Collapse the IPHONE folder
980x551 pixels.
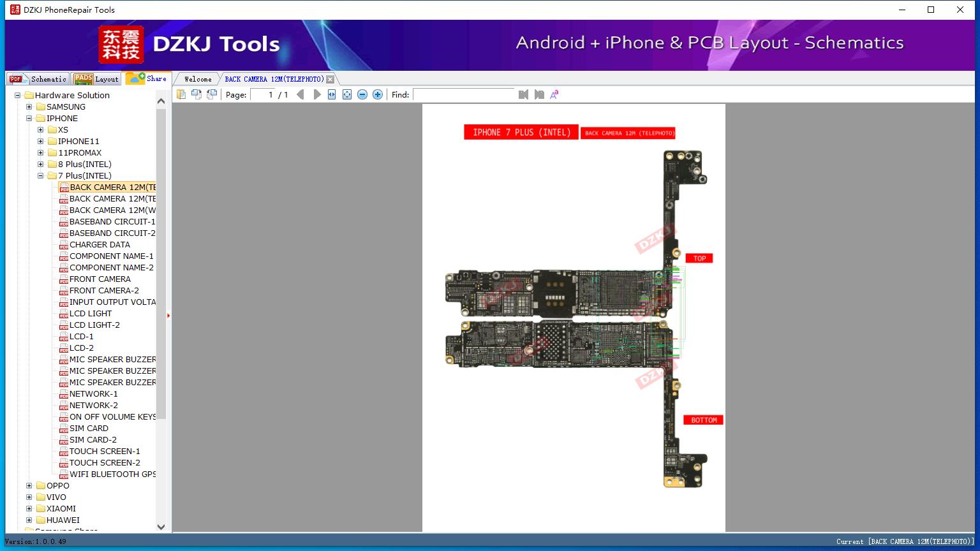(29, 118)
